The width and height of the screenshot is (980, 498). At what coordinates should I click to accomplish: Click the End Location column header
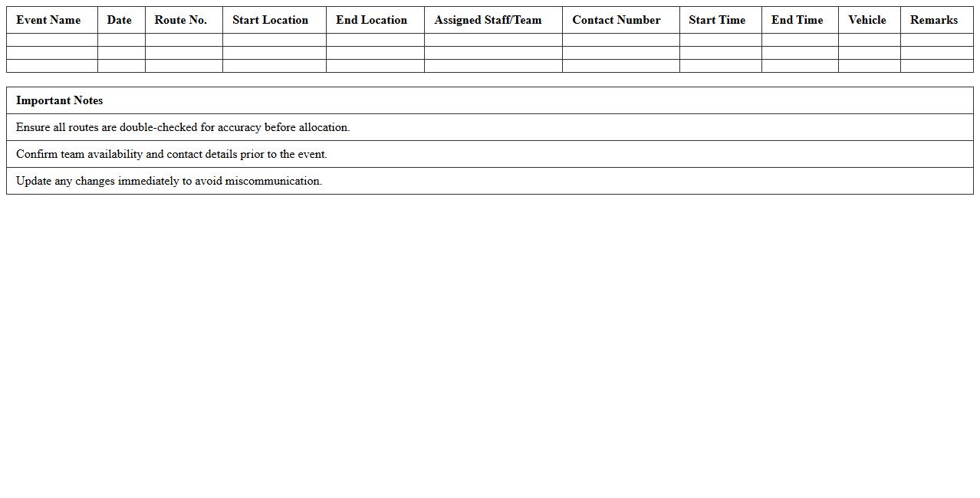point(372,20)
